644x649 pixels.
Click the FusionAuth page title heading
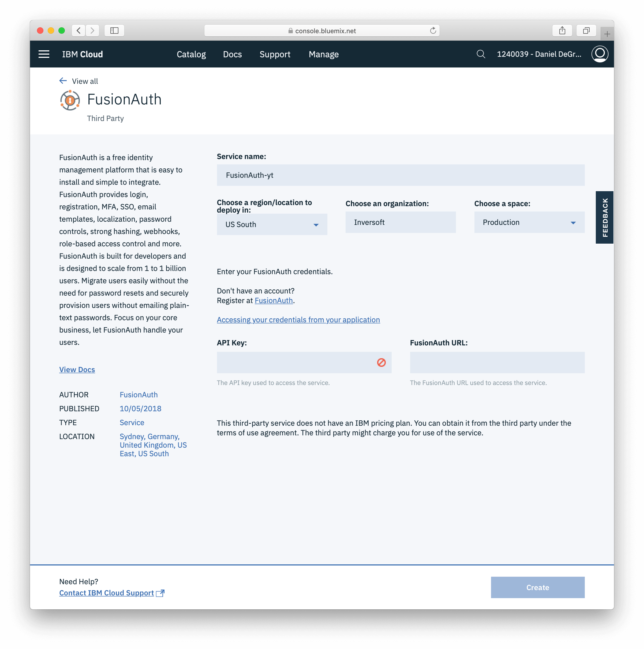click(124, 99)
